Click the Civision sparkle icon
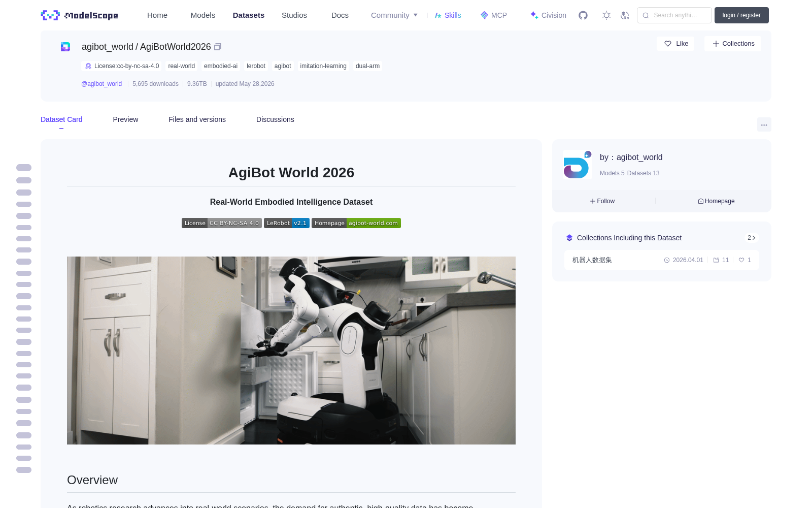The width and height of the screenshot is (812, 508). click(x=534, y=15)
